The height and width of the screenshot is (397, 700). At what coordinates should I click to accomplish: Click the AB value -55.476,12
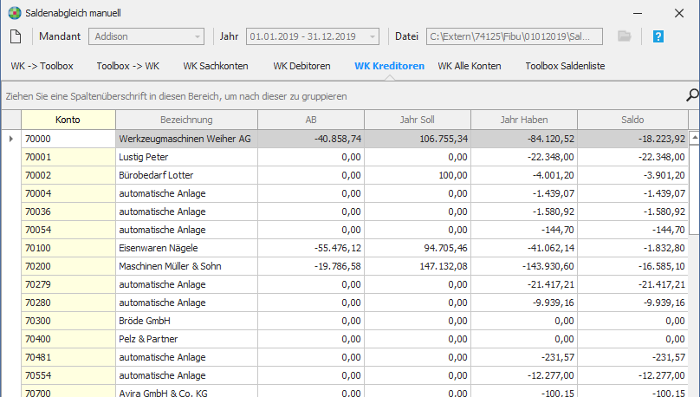coord(311,248)
